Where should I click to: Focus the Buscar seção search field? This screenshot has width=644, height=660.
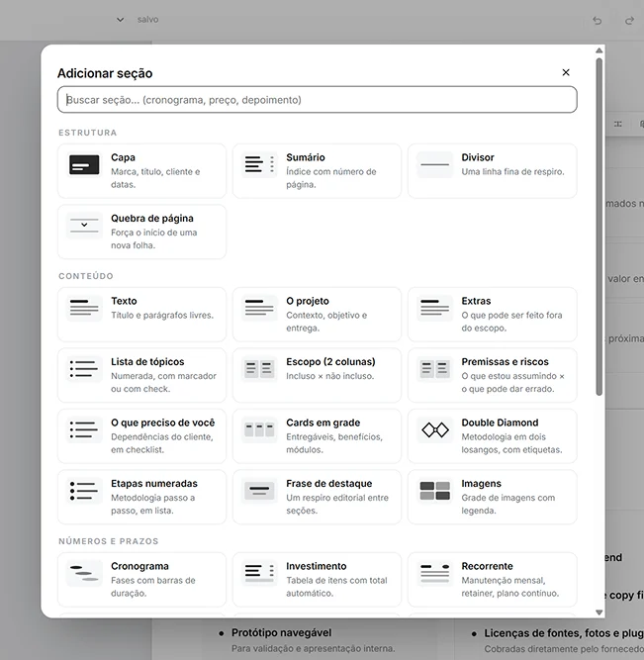coord(317,100)
